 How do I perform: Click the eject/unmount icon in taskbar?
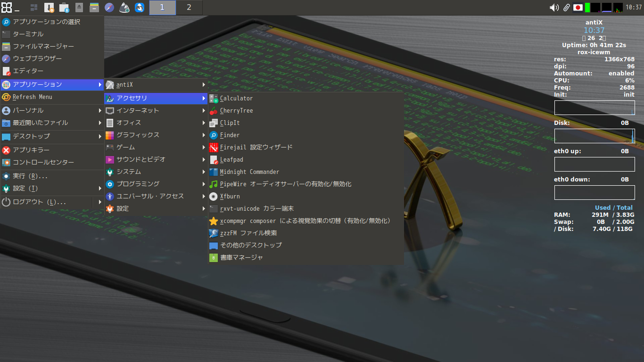(79, 8)
